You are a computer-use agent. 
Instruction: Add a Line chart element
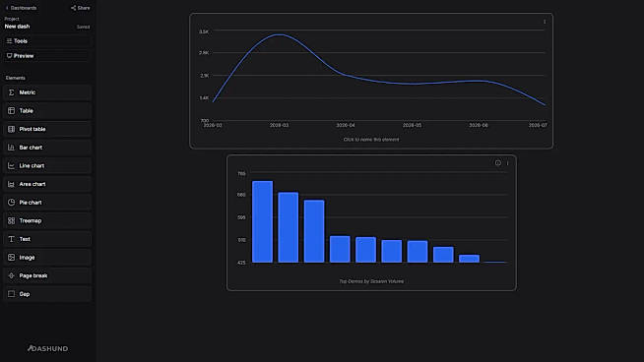pos(47,166)
